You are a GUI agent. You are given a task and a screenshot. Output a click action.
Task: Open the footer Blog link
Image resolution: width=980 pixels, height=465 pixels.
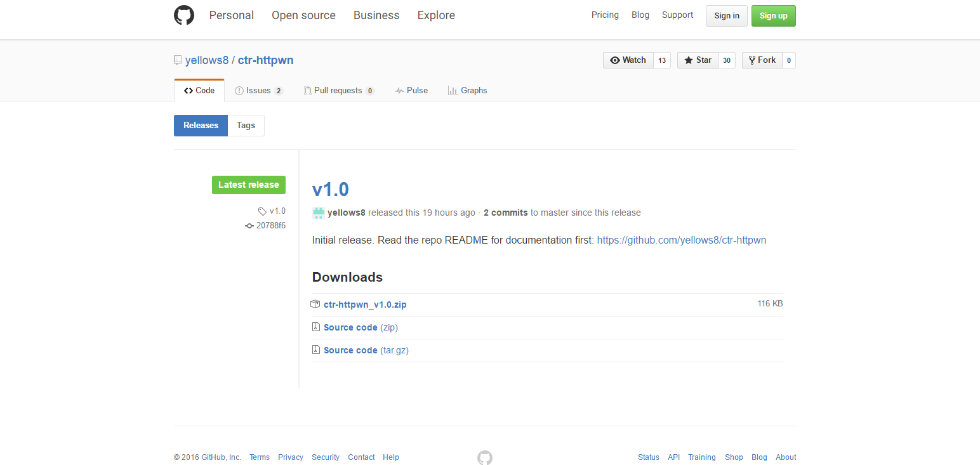tap(759, 457)
